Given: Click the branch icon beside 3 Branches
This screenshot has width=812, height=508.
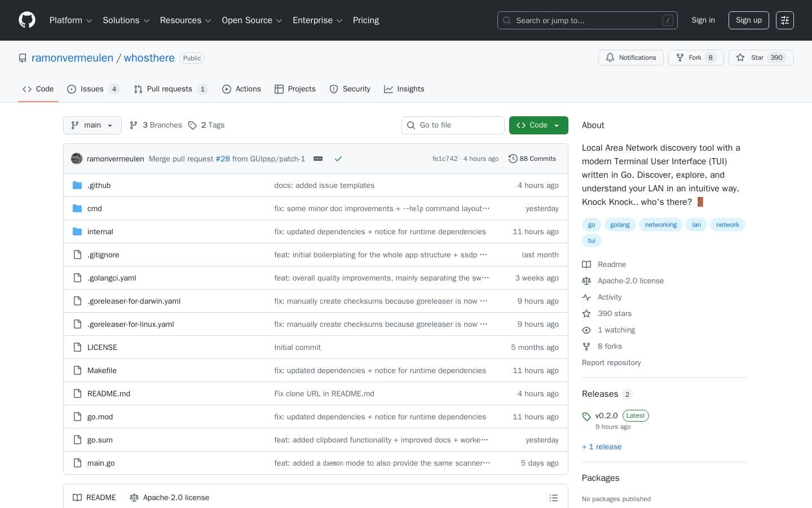Looking at the screenshot, I should (x=134, y=125).
